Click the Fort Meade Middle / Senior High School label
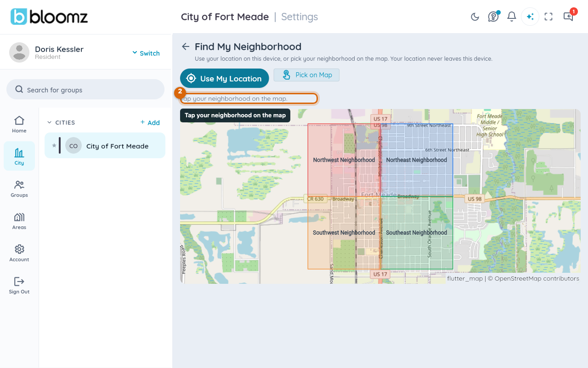The image size is (588, 368). (490, 125)
